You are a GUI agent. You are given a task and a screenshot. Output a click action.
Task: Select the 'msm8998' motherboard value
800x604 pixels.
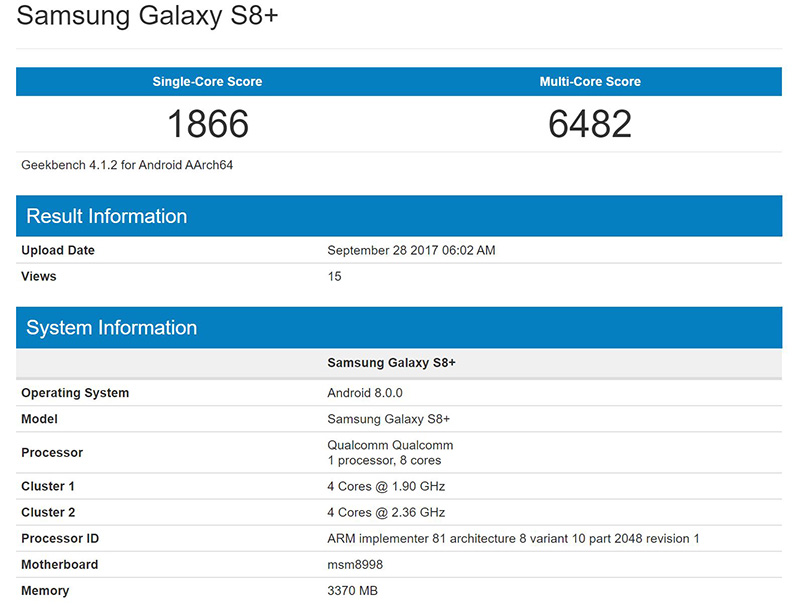point(355,565)
